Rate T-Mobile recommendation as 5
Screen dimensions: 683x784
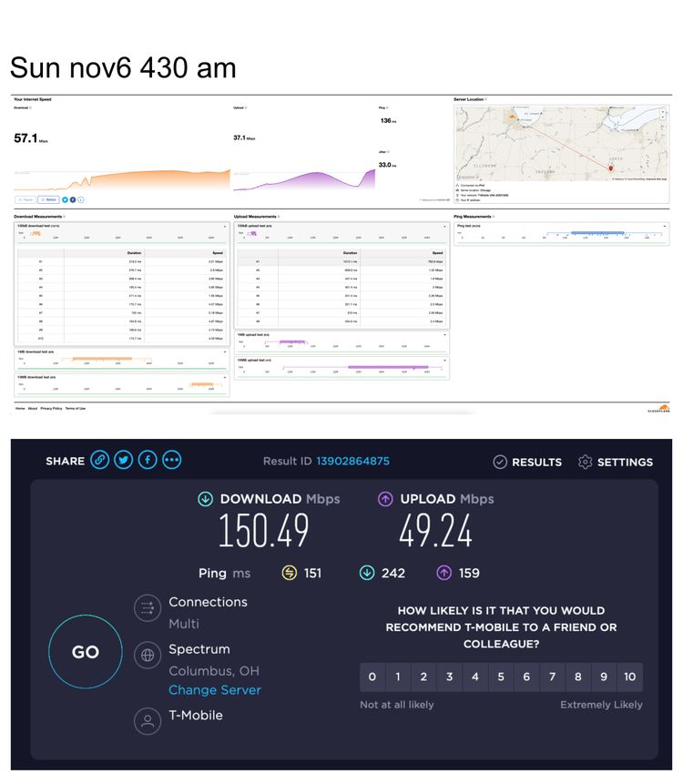coord(501,677)
